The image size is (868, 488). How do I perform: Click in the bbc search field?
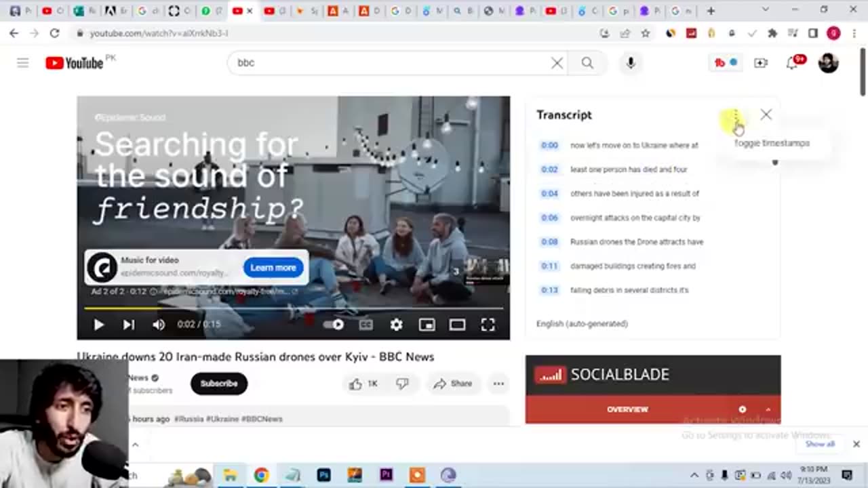pyautogui.click(x=390, y=63)
